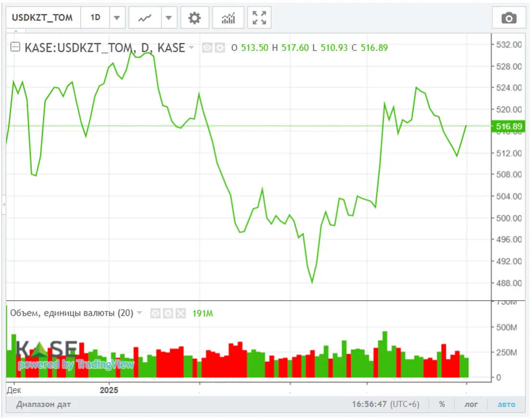Take a chart snapshot with camera icon
The height and width of the screenshot is (419, 532).
click(x=508, y=18)
